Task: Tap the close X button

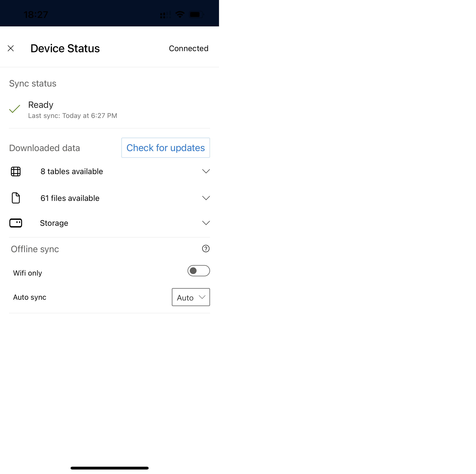Action: click(11, 48)
